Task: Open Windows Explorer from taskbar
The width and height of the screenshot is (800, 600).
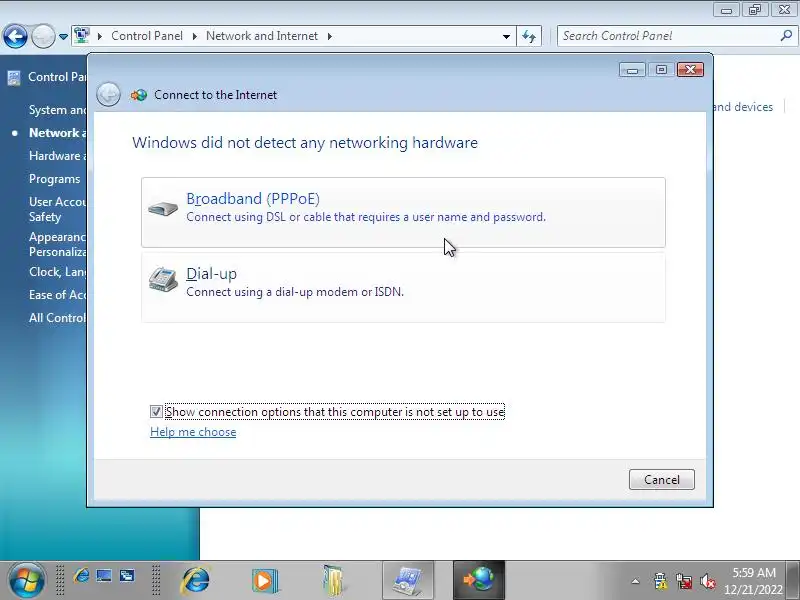Action: coord(334,580)
